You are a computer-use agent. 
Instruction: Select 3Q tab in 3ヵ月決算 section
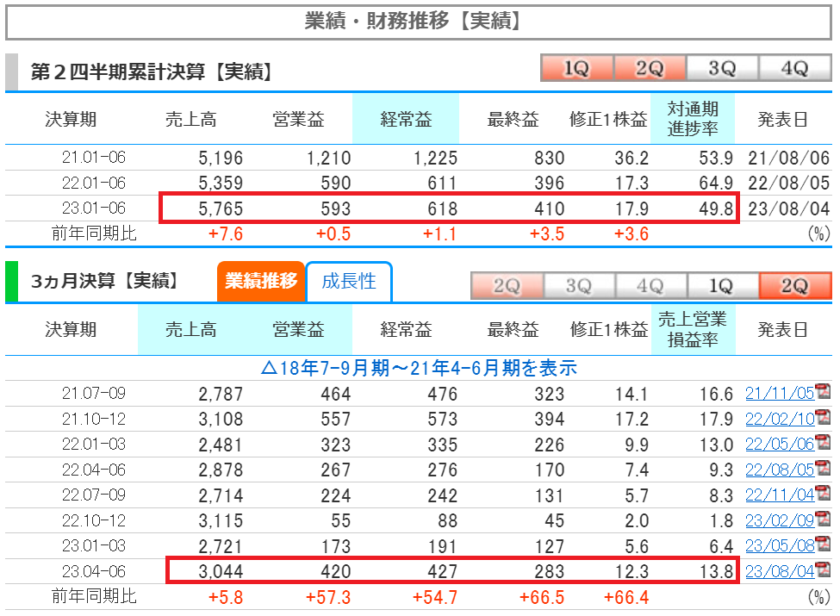click(x=579, y=285)
